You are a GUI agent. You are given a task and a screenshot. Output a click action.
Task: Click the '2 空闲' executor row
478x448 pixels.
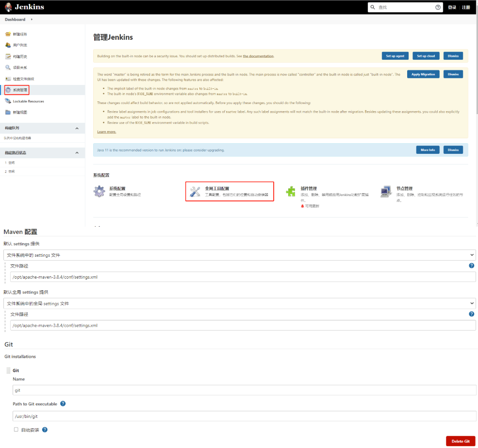pos(42,171)
